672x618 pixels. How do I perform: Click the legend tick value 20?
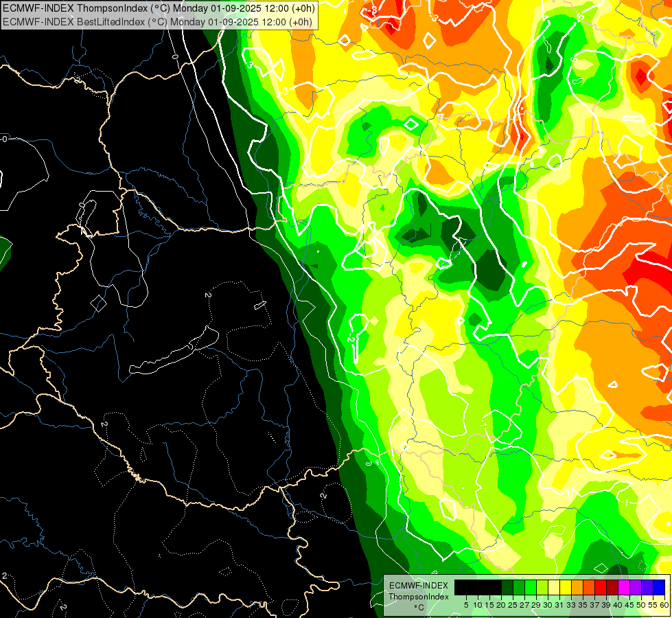tap(501, 605)
